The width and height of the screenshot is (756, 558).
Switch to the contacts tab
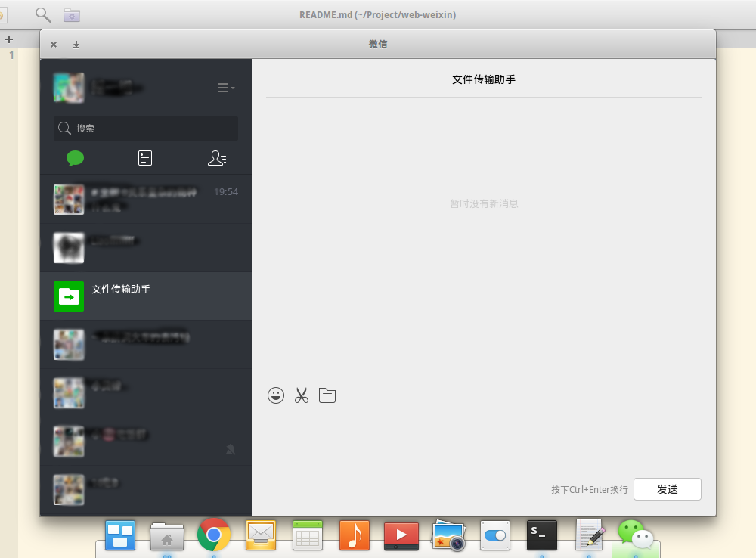point(217,158)
